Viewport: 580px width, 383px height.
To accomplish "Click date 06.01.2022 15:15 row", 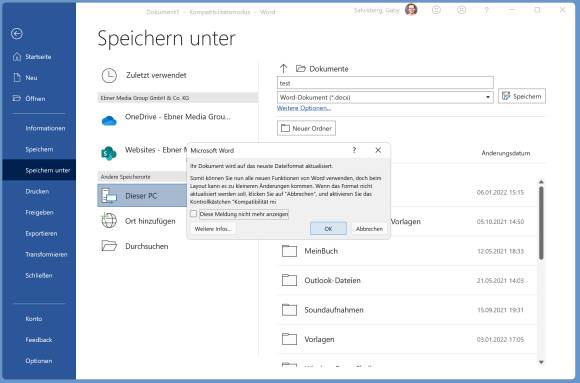I will coord(500,192).
